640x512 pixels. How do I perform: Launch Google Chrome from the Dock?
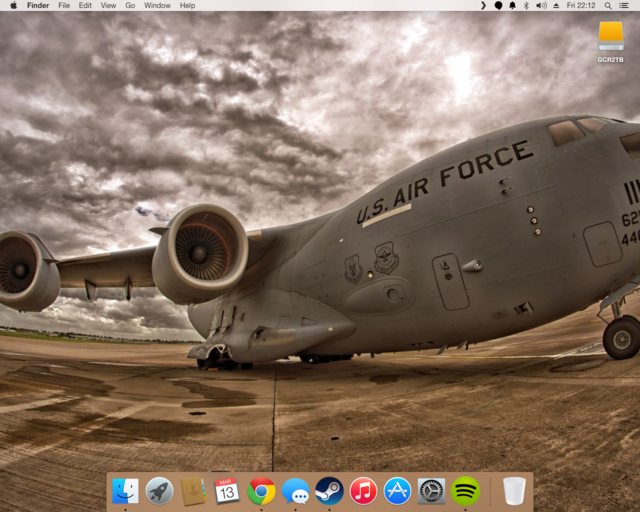[x=261, y=491]
